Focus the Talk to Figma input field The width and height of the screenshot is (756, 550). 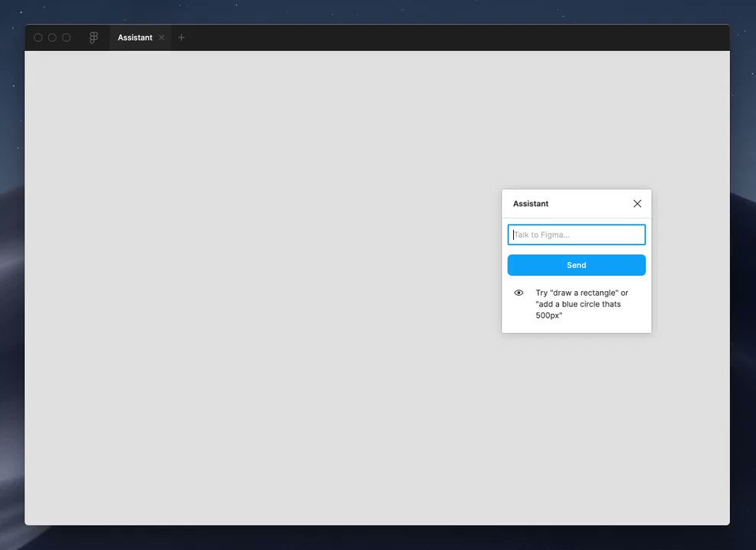coord(576,235)
